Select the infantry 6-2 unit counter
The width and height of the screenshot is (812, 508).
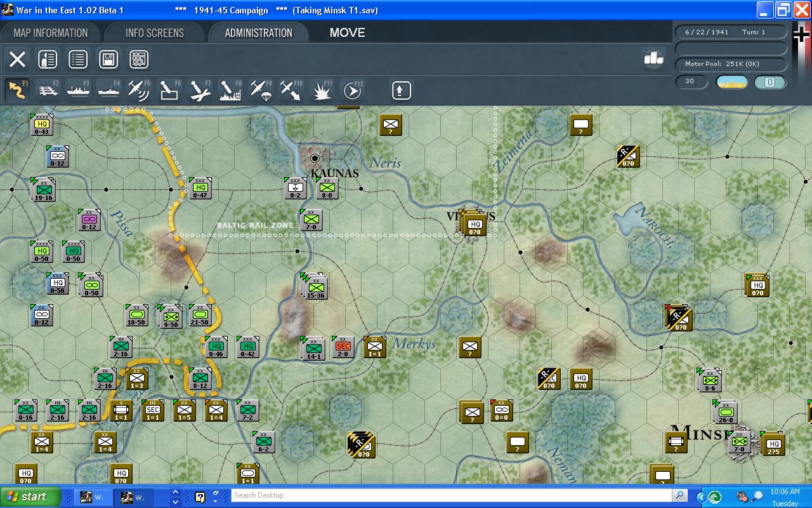pyautogui.click(x=264, y=442)
